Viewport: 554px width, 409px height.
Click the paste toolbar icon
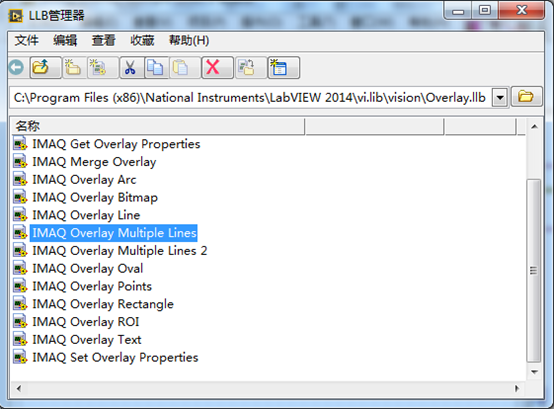pyautogui.click(x=184, y=67)
